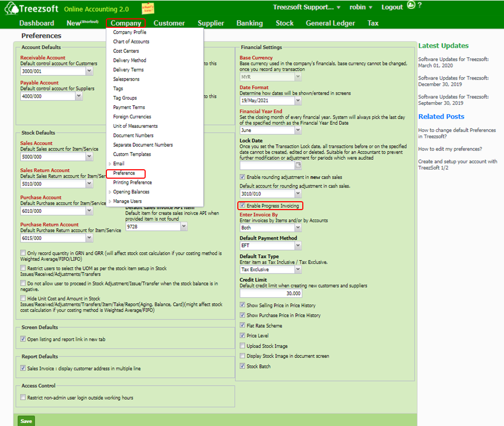Screen dimensions: 504x426
Task: Expand the Opening Balances submenu arrow
Action: 110,192
